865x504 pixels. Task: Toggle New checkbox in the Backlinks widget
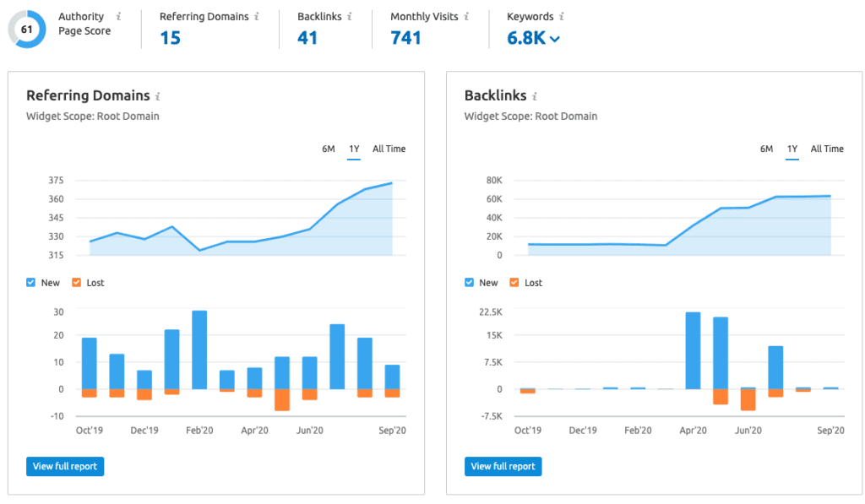(x=469, y=282)
